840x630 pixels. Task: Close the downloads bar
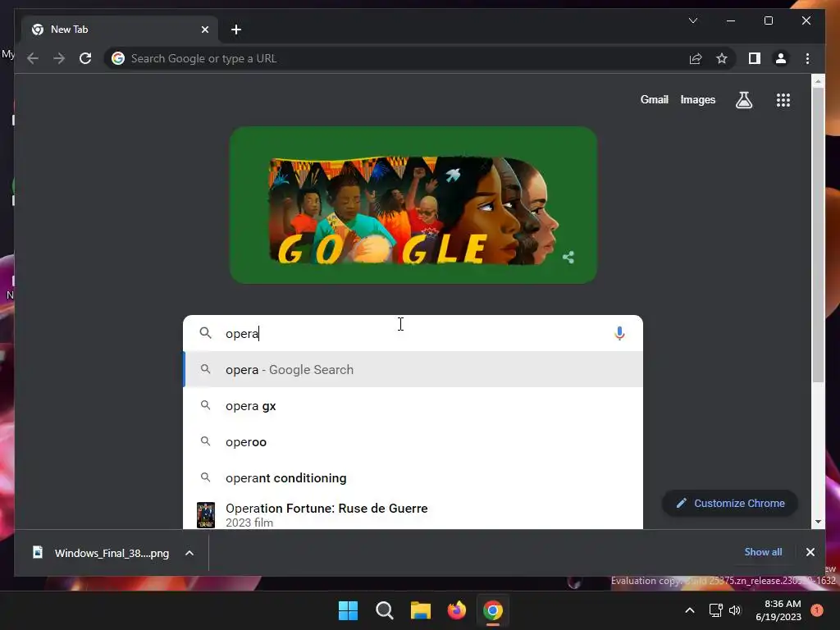pyautogui.click(x=810, y=552)
